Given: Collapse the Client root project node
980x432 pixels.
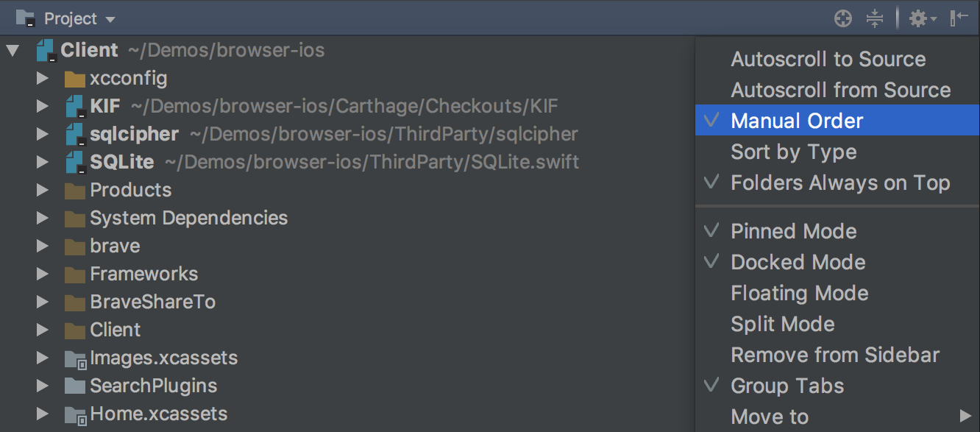Looking at the screenshot, I should (x=13, y=51).
